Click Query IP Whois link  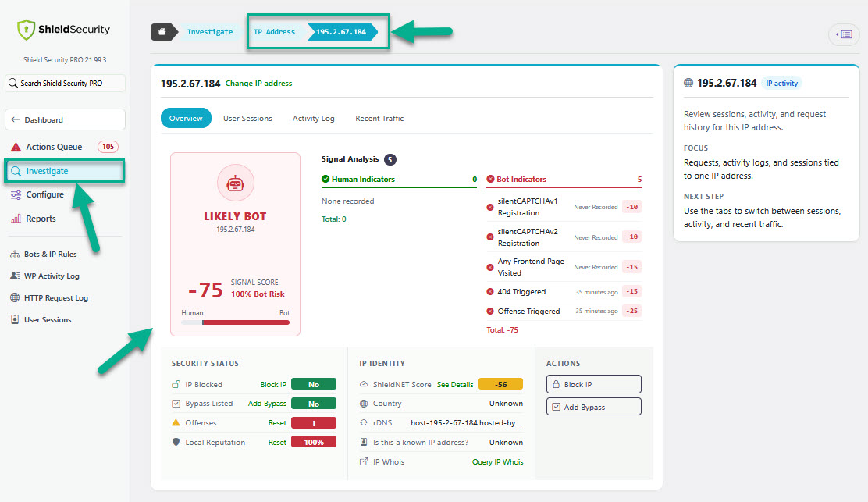(x=497, y=461)
